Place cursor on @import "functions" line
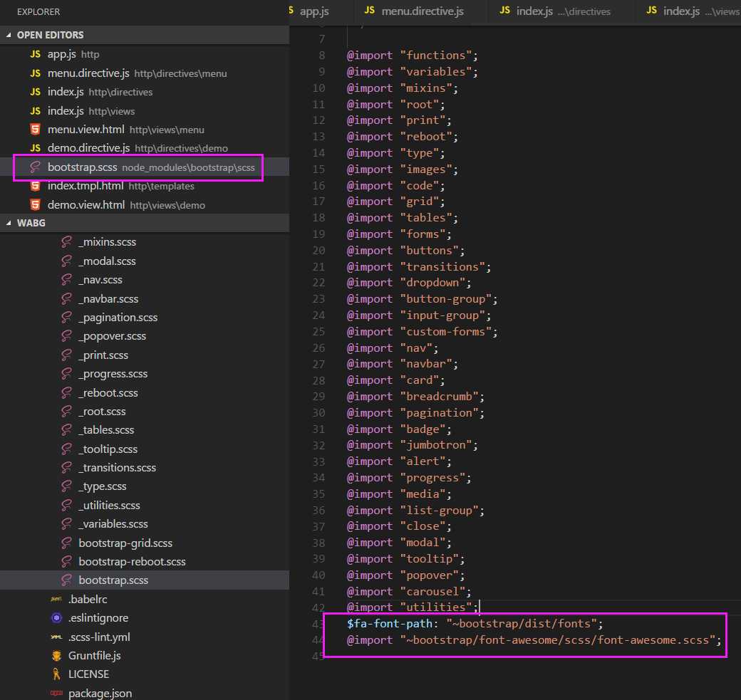 click(x=412, y=56)
